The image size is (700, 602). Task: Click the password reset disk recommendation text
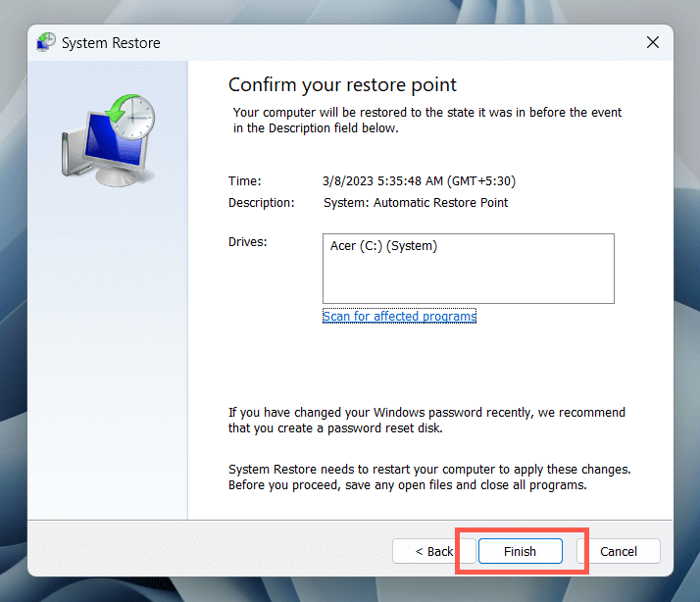coord(426,421)
